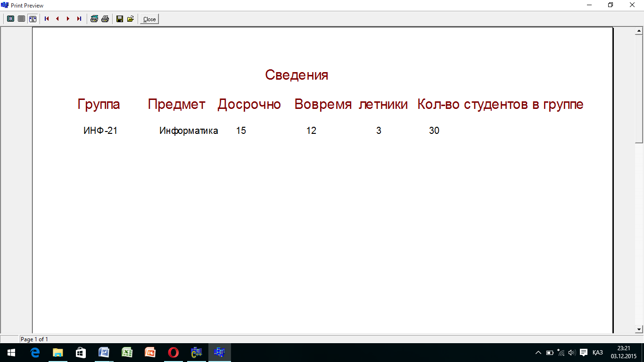Open Microsoft Edge from the taskbar
This screenshot has height=362, width=644.
[34, 353]
